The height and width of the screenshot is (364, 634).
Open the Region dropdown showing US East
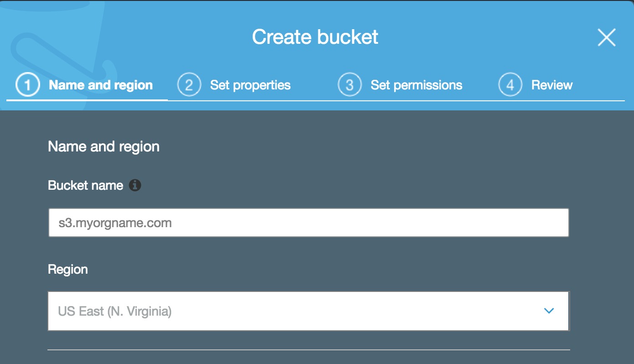[309, 311]
